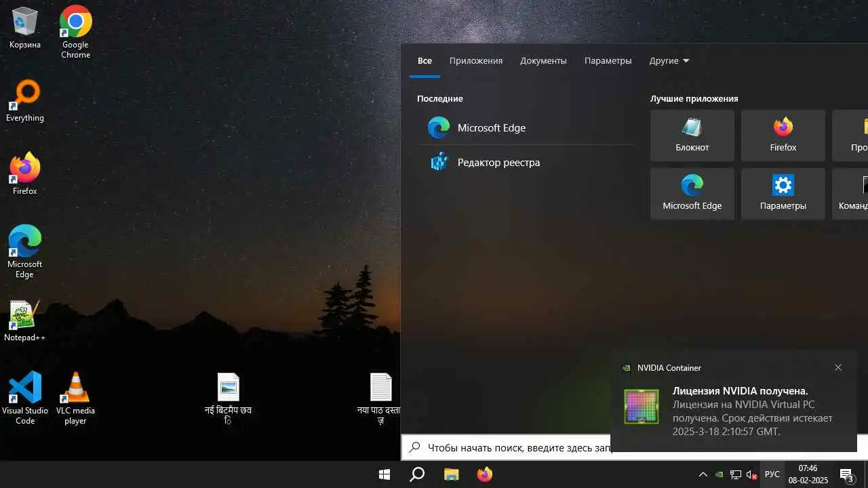The image size is (868, 488).
Task: Switch to Приложения search tab
Action: pos(476,61)
